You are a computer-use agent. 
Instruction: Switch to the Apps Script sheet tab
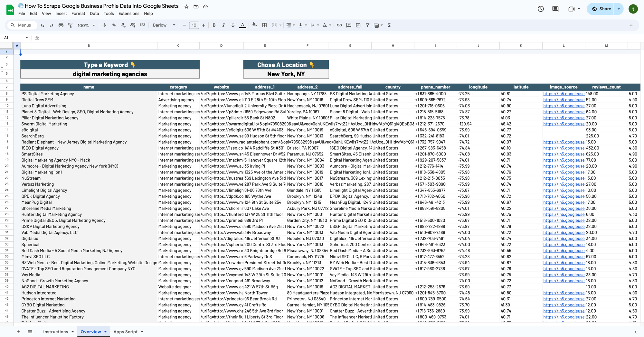(125, 332)
